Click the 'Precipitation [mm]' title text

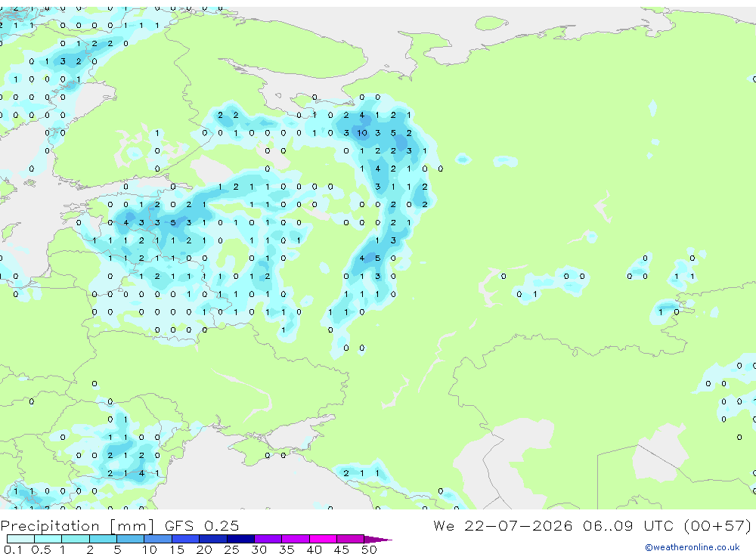click(x=78, y=525)
